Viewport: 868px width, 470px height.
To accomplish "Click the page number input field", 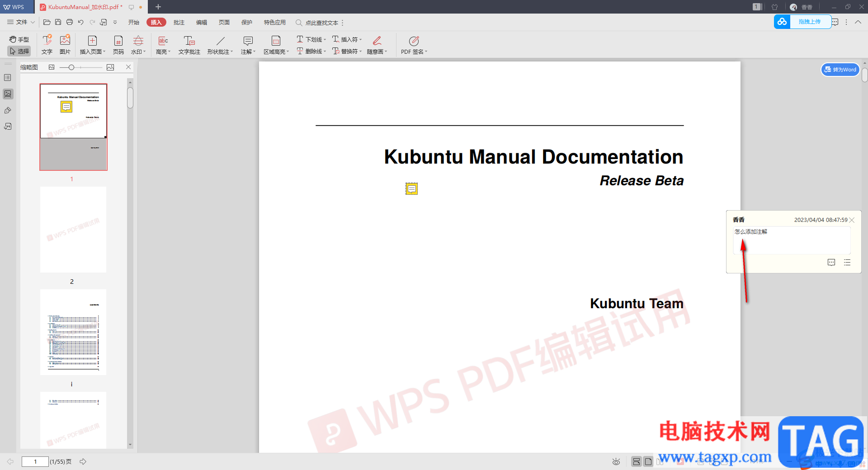I will pyautogui.click(x=35, y=461).
